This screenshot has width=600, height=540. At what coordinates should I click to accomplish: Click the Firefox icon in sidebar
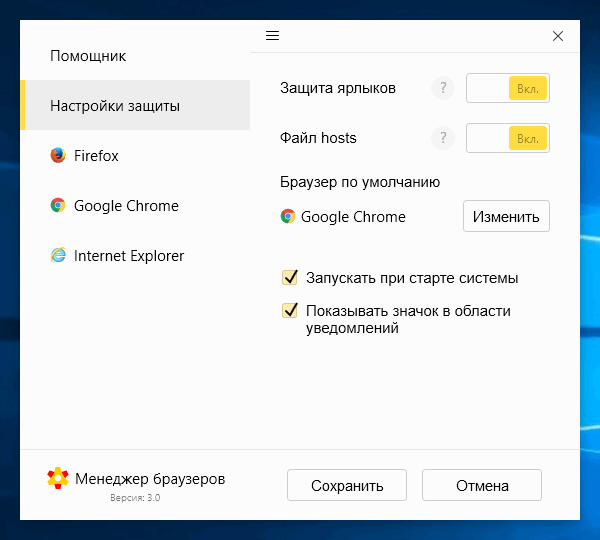58,156
